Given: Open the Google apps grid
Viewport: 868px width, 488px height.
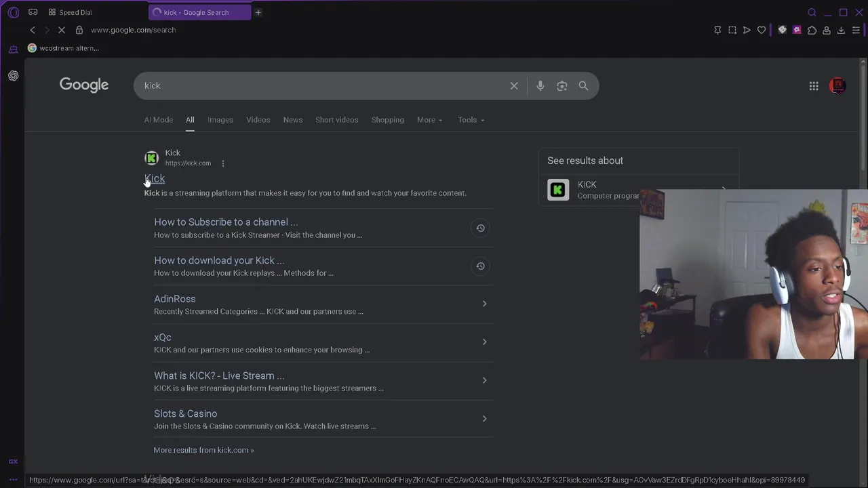Looking at the screenshot, I should point(814,85).
